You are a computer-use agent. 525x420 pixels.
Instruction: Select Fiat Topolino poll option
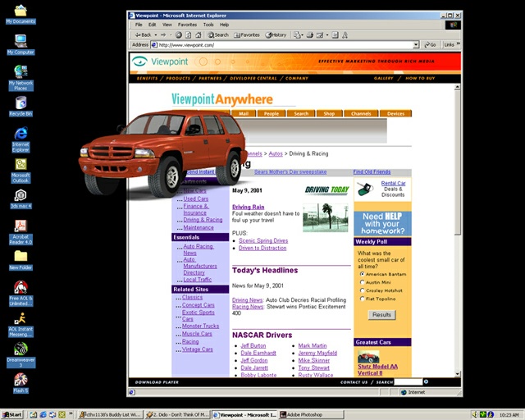[x=362, y=299]
